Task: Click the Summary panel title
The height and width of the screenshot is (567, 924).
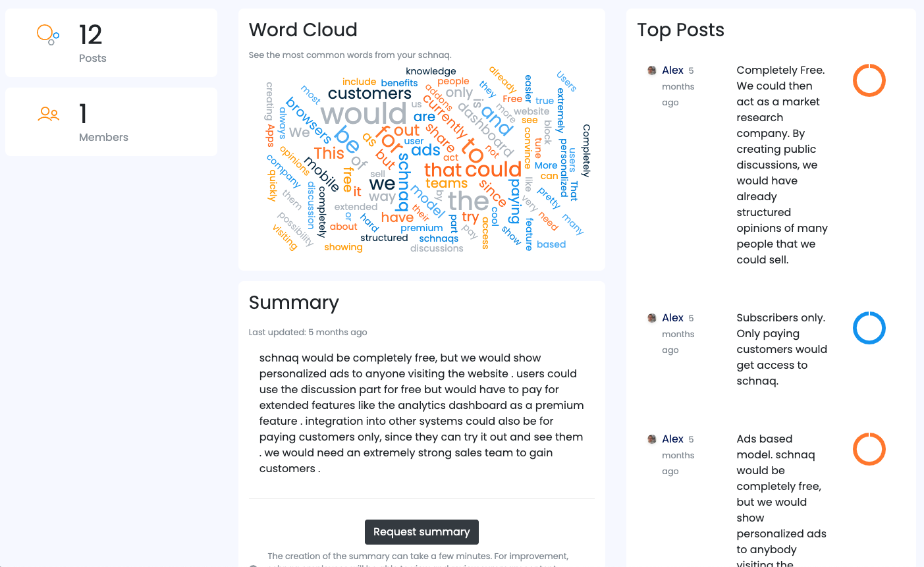Action: coord(293,303)
